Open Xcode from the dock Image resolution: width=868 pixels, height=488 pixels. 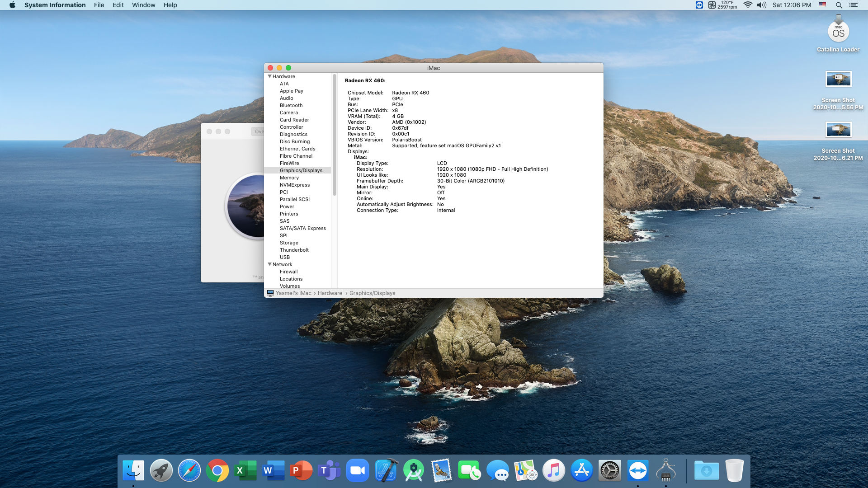point(386,471)
